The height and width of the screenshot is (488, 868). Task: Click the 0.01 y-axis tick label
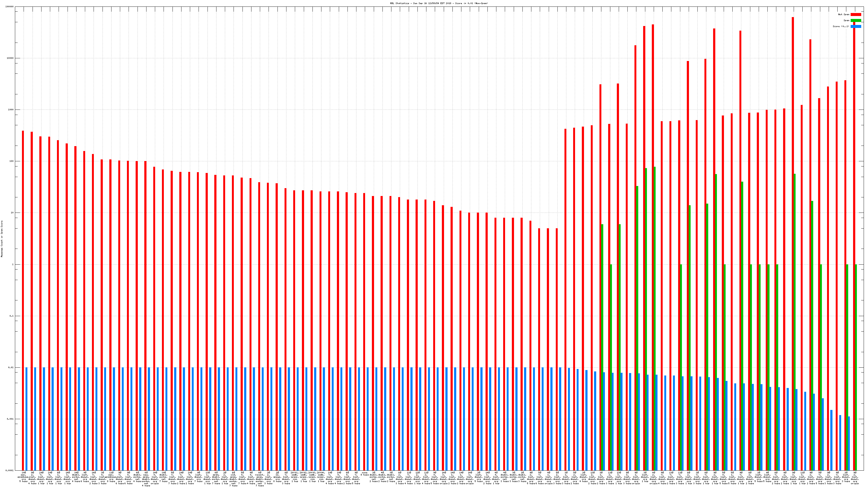[11, 368]
